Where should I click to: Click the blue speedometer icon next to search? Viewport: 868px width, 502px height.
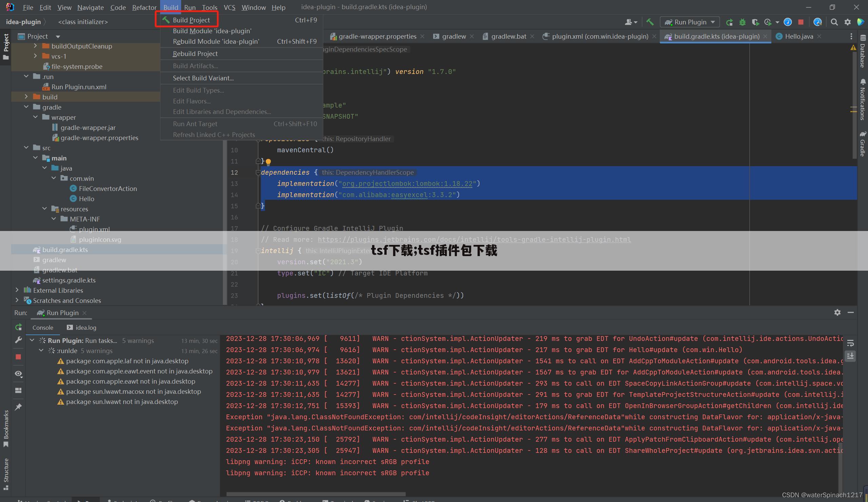click(x=817, y=22)
